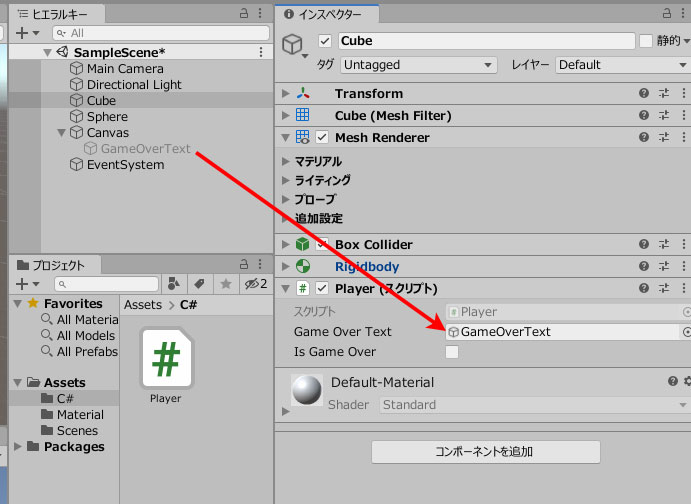Open Transform component three-dot menu

tap(684, 93)
